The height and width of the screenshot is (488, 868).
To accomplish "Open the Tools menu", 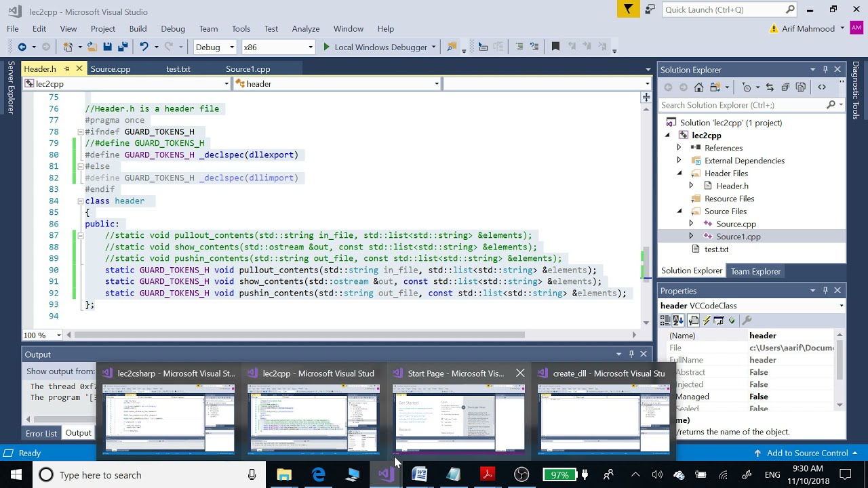I will 241,28.
